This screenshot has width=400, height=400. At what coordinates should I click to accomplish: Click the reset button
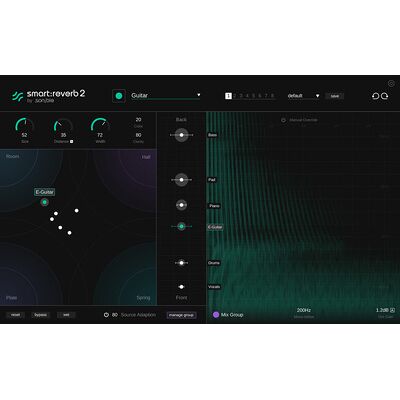(x=15, y=315)
